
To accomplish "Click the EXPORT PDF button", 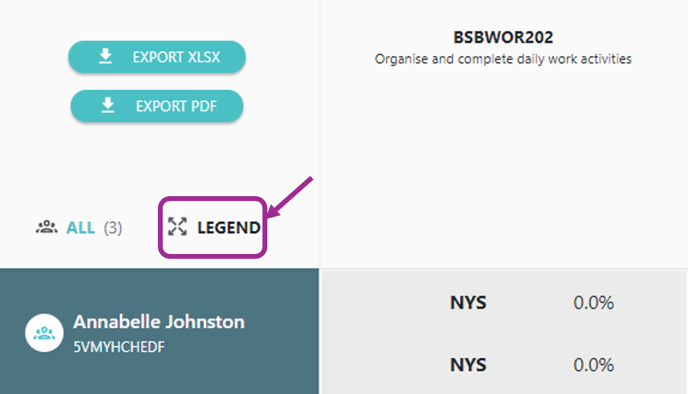I will coord(157,106).
